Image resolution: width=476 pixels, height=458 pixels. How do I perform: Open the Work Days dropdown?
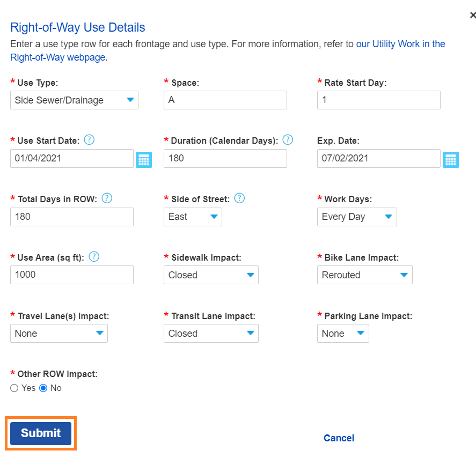[357, 217]
